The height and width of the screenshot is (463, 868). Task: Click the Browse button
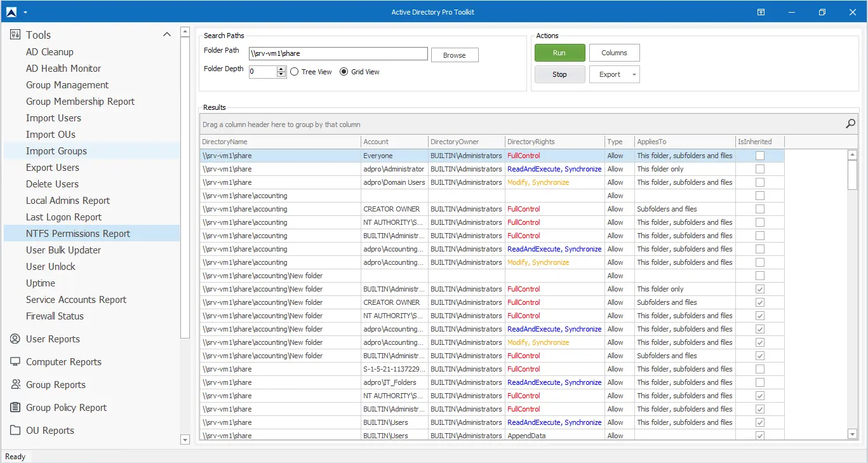[x=455, y=55]
